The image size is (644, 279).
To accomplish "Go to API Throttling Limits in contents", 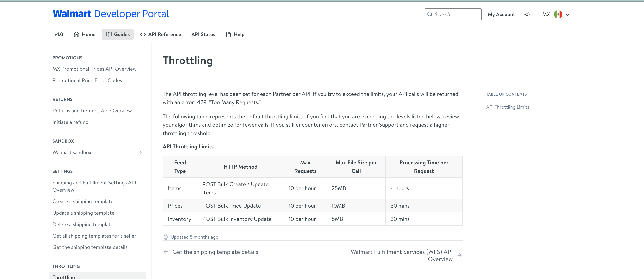I will 507,107.
